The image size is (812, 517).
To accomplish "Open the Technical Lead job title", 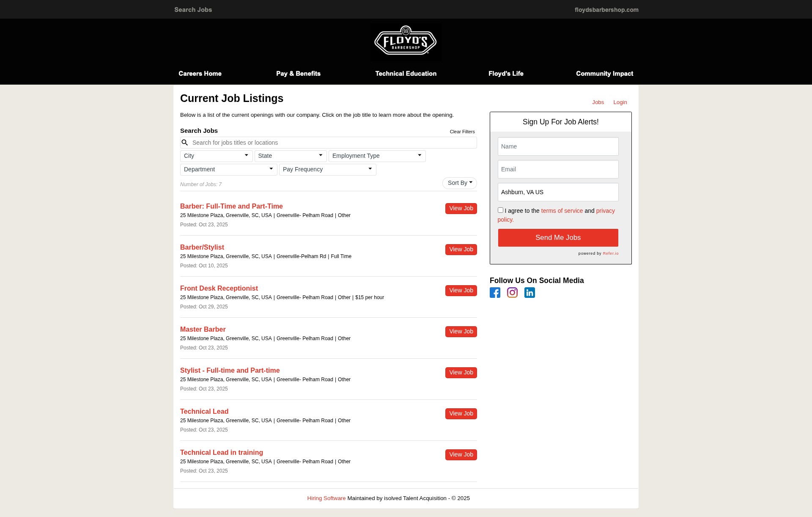I will pyautogui.click(x=204, y=412).
